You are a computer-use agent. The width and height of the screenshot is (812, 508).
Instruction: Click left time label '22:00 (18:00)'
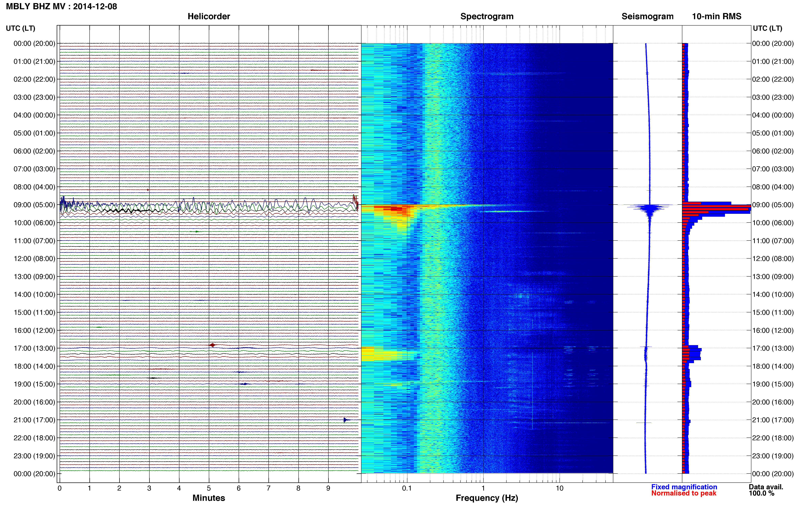pyautogui.click(x=34, y=438)
